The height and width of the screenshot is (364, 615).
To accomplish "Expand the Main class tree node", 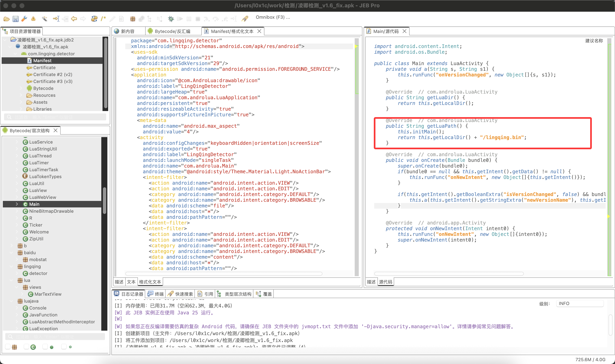I will 17,204.
